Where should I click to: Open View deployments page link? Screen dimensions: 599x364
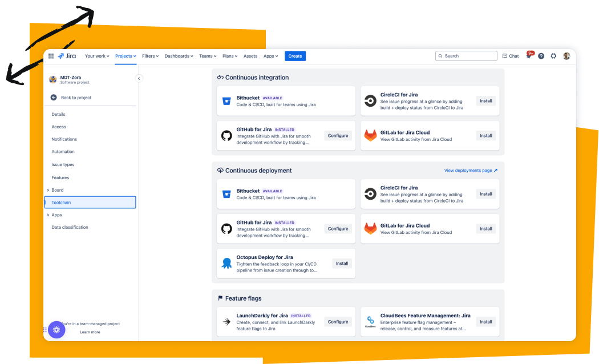471,171
